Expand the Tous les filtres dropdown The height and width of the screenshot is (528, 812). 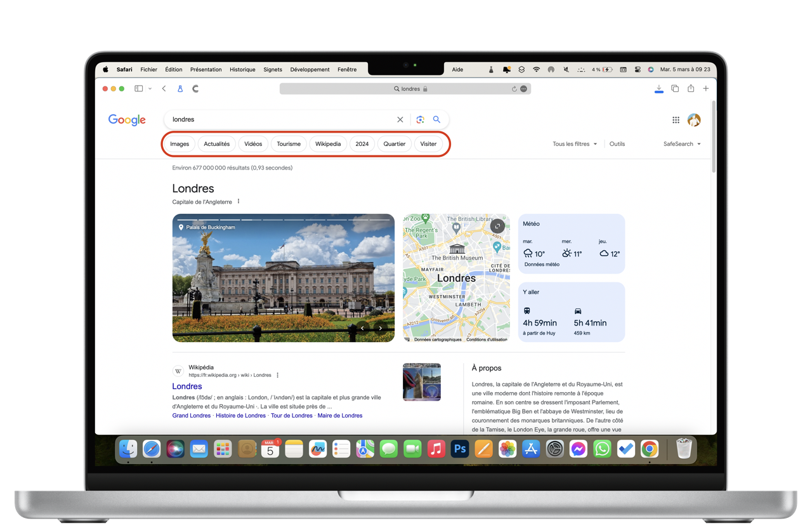[575, 144]
